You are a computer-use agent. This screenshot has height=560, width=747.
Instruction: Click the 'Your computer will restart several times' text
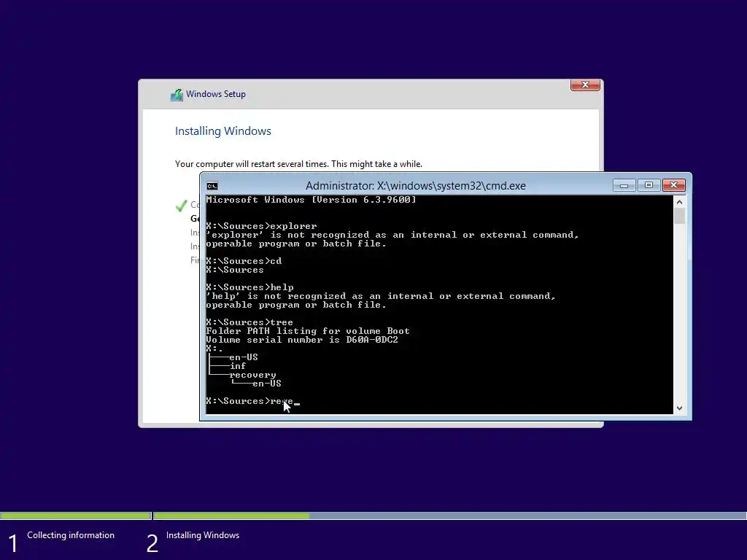pos(298,164)
